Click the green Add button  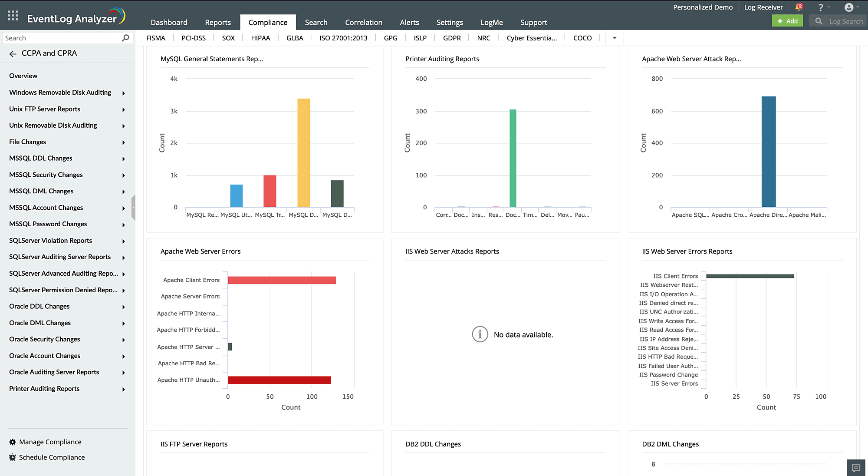click(787, 21)
